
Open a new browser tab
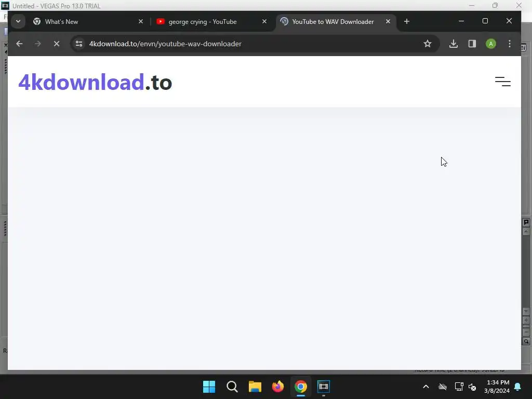coord(406,21)
